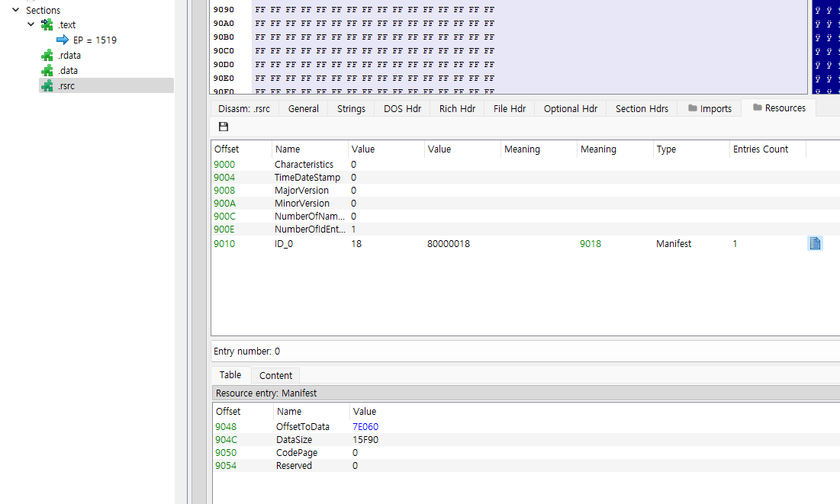Collapse the Sections tree node

15,10
